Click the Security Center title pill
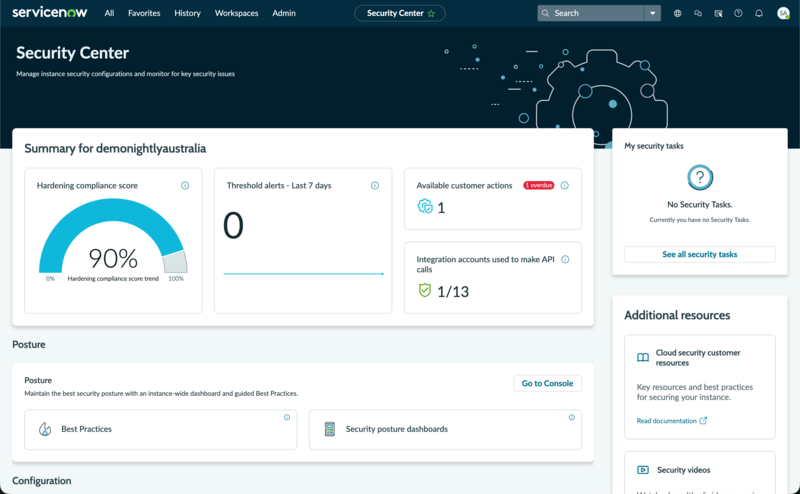Screen dimensions: 800x494 pos(399,13)
